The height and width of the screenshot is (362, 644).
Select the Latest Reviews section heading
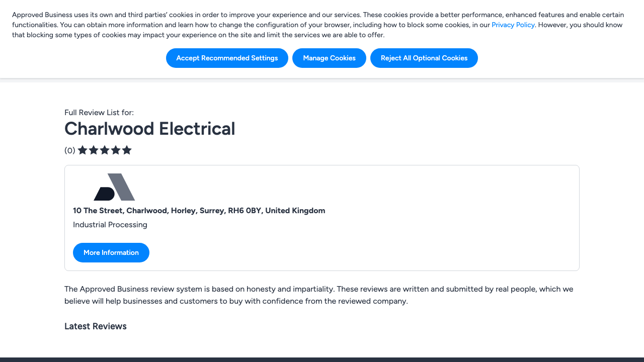[x=95, y=326]
